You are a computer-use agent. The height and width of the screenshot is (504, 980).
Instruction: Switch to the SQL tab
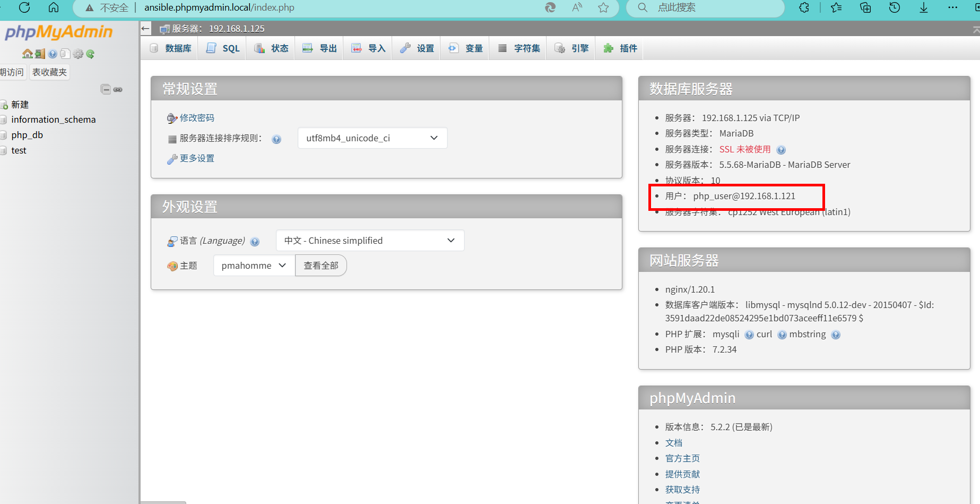click(x=223, y=48)
